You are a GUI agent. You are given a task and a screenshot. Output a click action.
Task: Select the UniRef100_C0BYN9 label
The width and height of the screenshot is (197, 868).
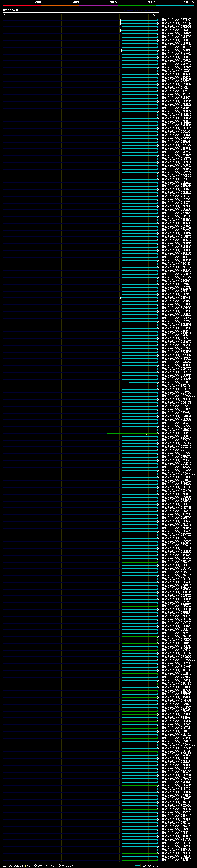pos(177,508)
